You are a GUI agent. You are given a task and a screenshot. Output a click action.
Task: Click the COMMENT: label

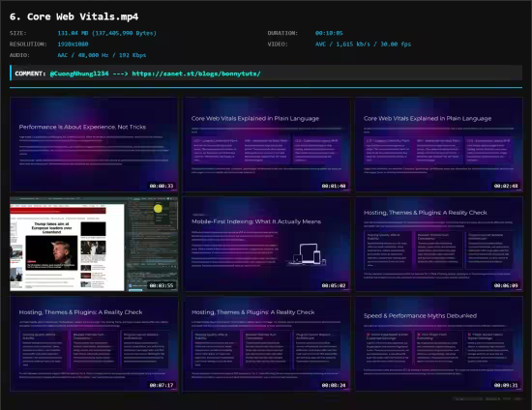point(30,73)
